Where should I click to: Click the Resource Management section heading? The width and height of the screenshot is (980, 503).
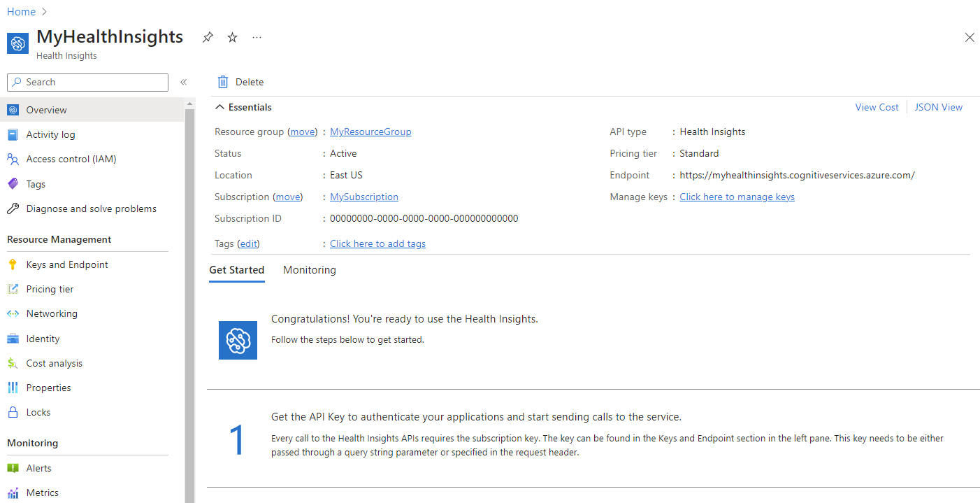coord(59,239)
